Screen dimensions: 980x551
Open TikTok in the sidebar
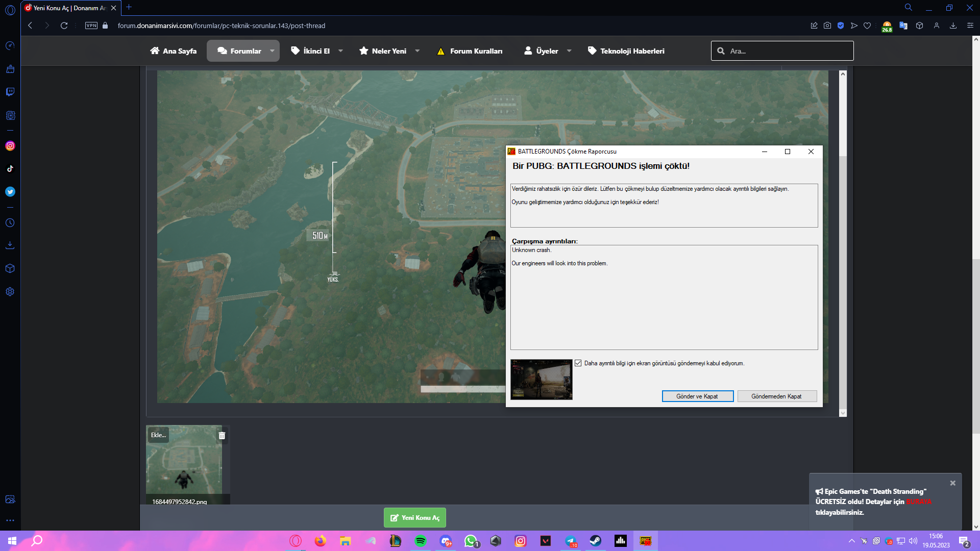click(10, 169)
